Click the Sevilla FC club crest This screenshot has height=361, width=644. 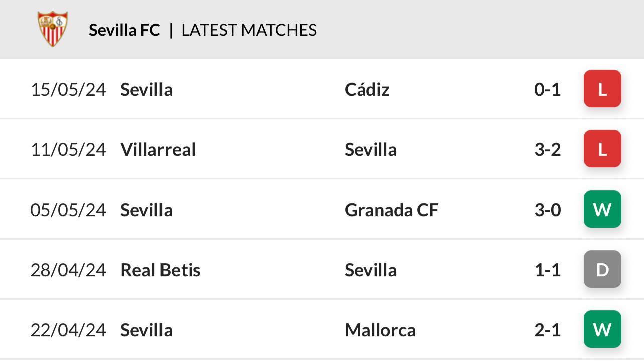pos(53,29)
